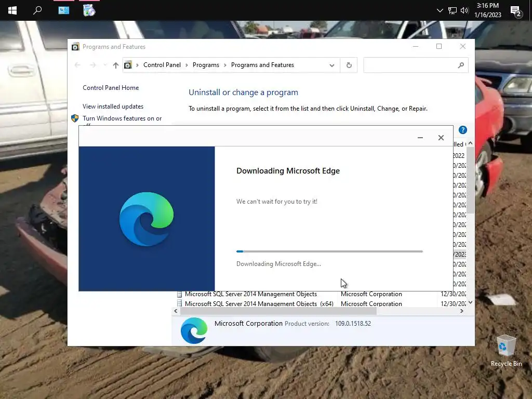Click Programs breadcrumb in address bar
The width and height of the screenshot is (532, 399).
(206, 65)
